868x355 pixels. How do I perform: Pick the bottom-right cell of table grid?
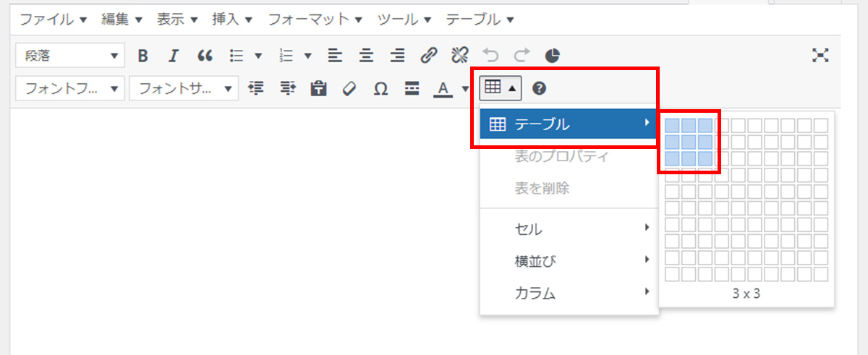pos(821,274)
